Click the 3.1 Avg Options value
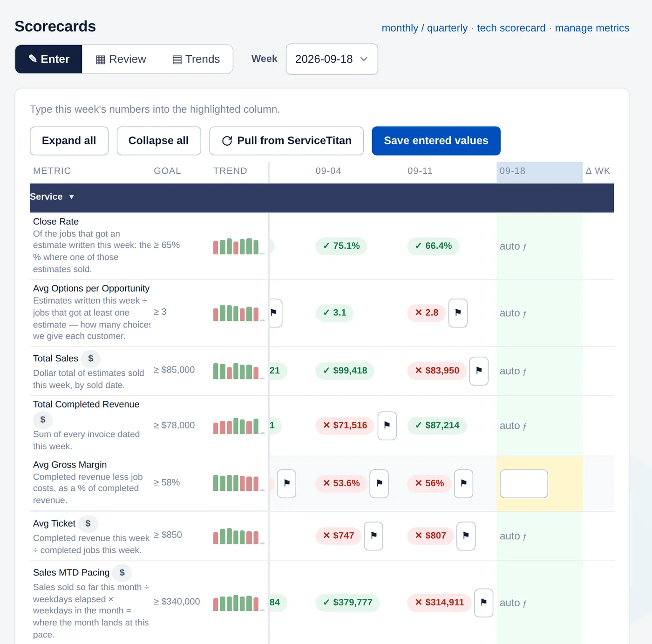Screen dimensions: 652x644 tap(334, 312)
